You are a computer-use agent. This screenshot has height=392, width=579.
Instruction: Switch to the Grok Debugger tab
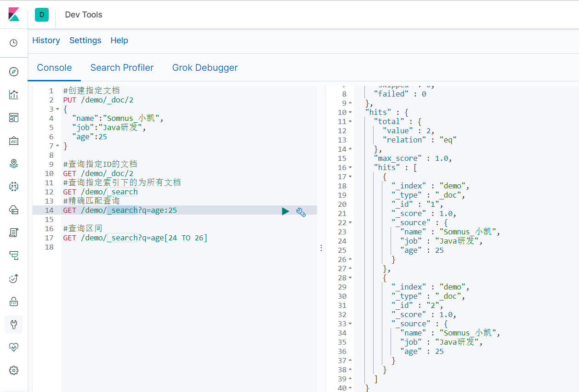(x=205, y=68)
